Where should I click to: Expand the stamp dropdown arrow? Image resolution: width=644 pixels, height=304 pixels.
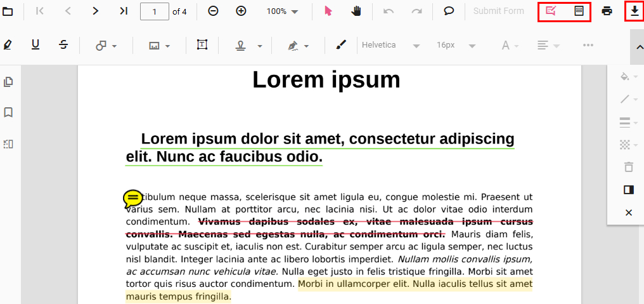pyautogui.click(x=260, y=46)
